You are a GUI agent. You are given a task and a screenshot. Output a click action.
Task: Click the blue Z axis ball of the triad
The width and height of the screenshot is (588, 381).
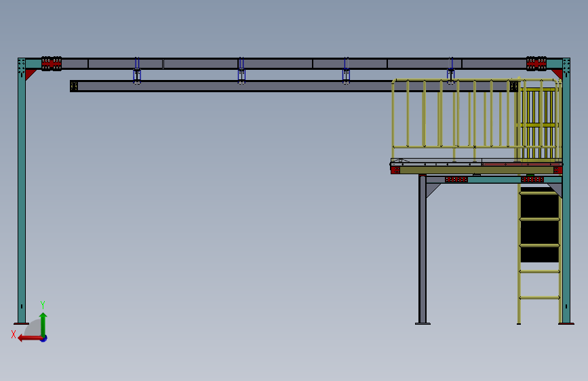click(x=44, y=338)
